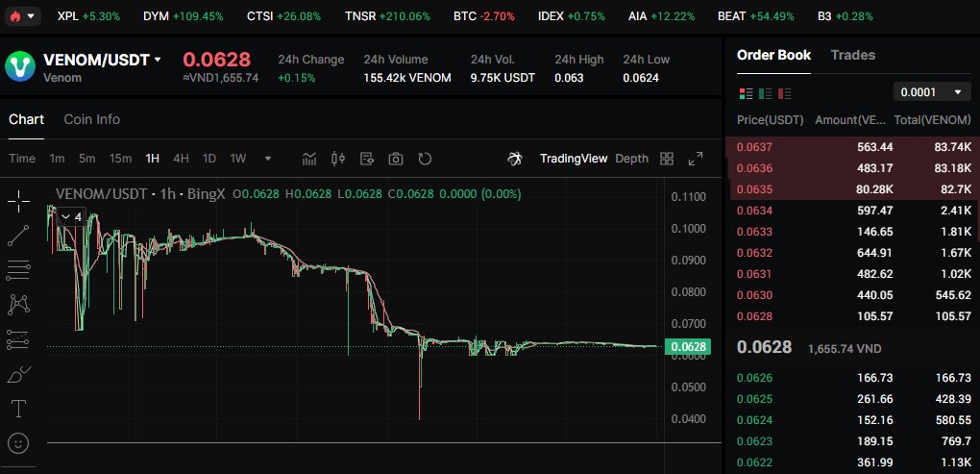
Task: Take a chart snapshot with camera icon
Action: point(396,159)
